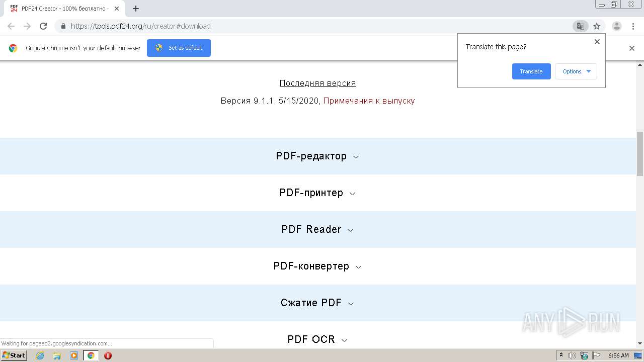Expand the PDF-конвертер section
Viewport: 644px width, 362px height.
(317, 266)
